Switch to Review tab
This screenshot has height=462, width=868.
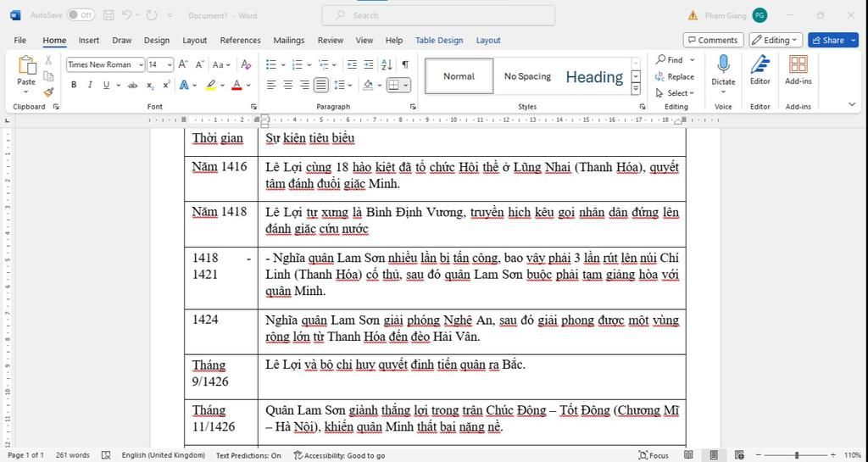point(331,41)
